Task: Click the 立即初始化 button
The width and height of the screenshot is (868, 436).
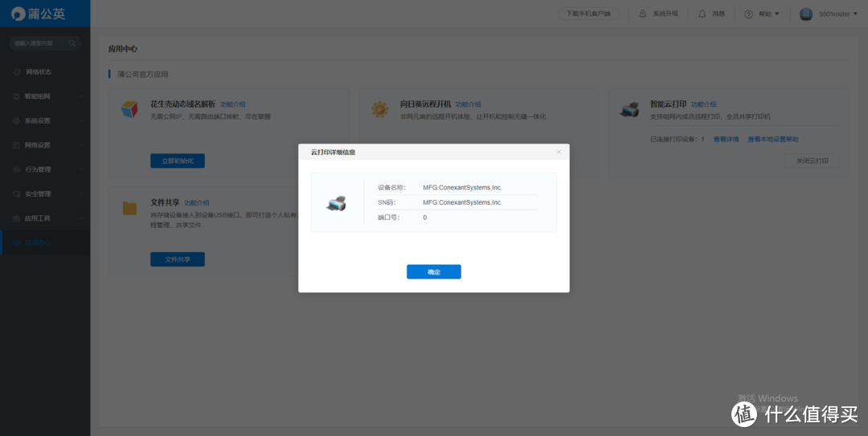Action: [178, 161]
